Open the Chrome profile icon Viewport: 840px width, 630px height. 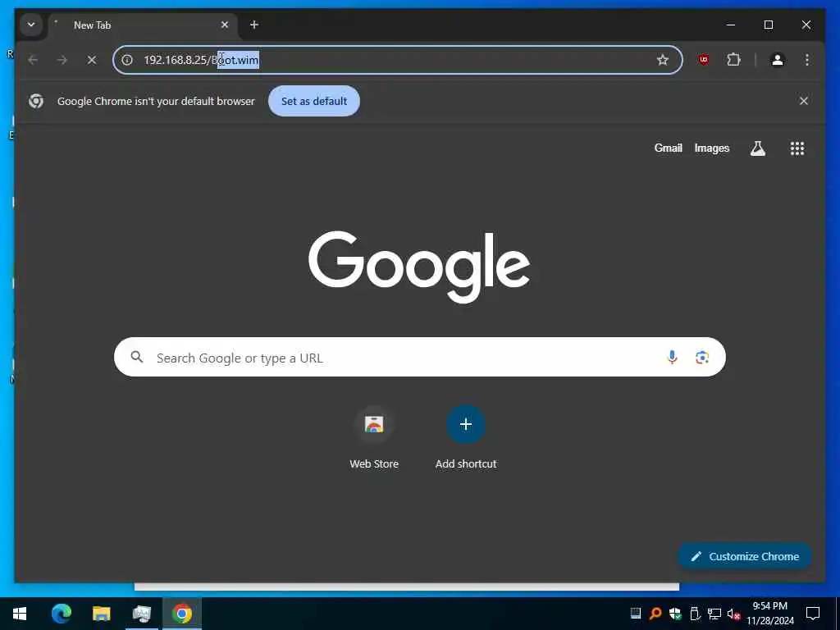[778, 60]
